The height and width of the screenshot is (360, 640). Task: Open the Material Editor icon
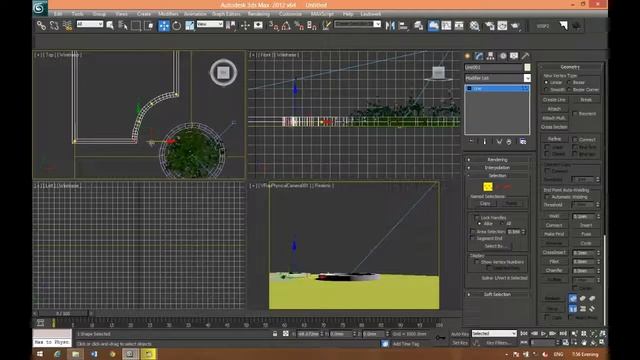[474, 25]
